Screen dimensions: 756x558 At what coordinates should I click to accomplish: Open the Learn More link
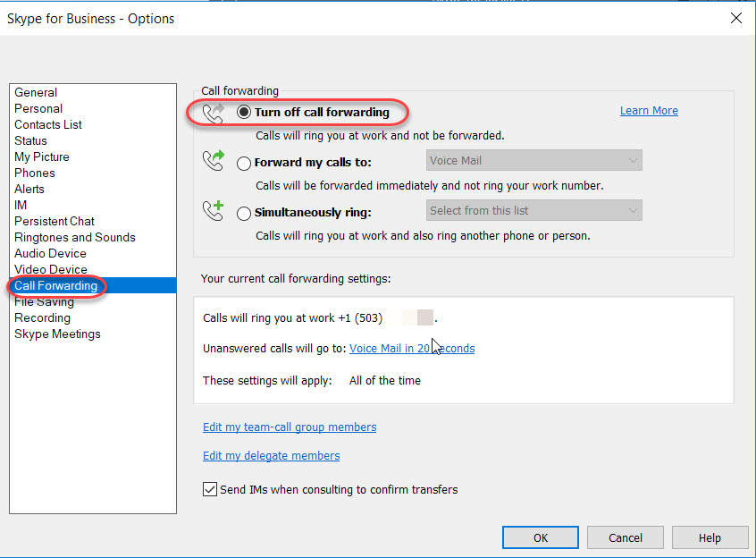649,109
